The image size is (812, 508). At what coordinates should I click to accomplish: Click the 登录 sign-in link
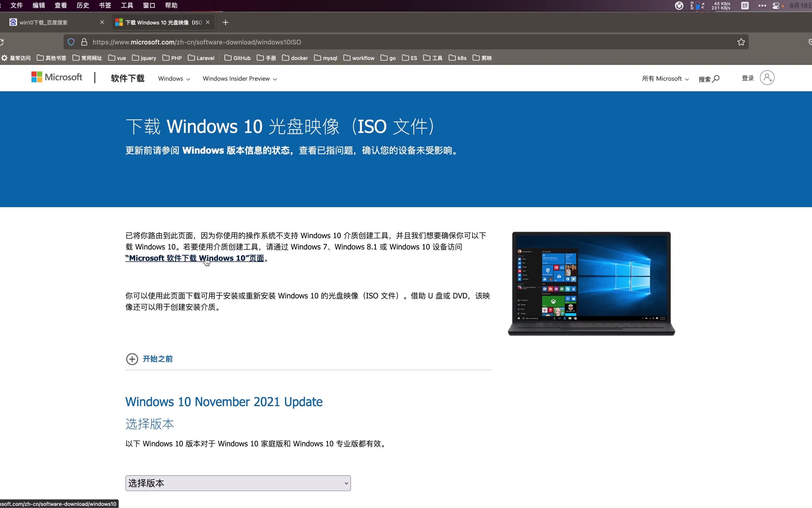point(748,78)
